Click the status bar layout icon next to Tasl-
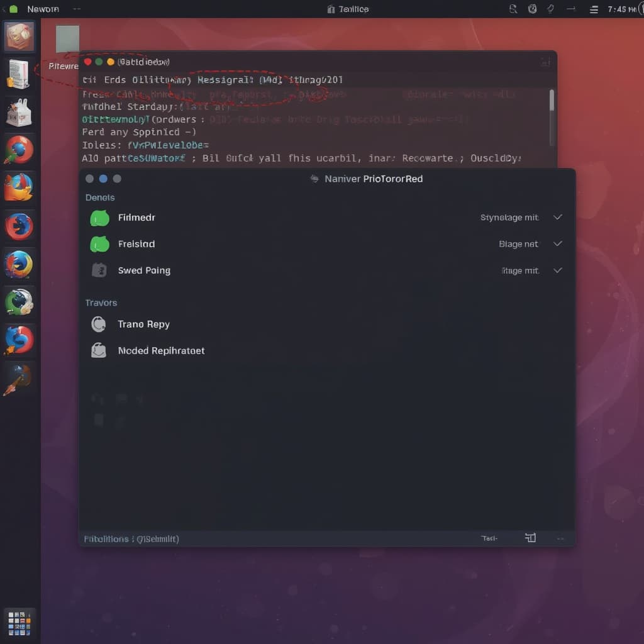 (530, 538)
